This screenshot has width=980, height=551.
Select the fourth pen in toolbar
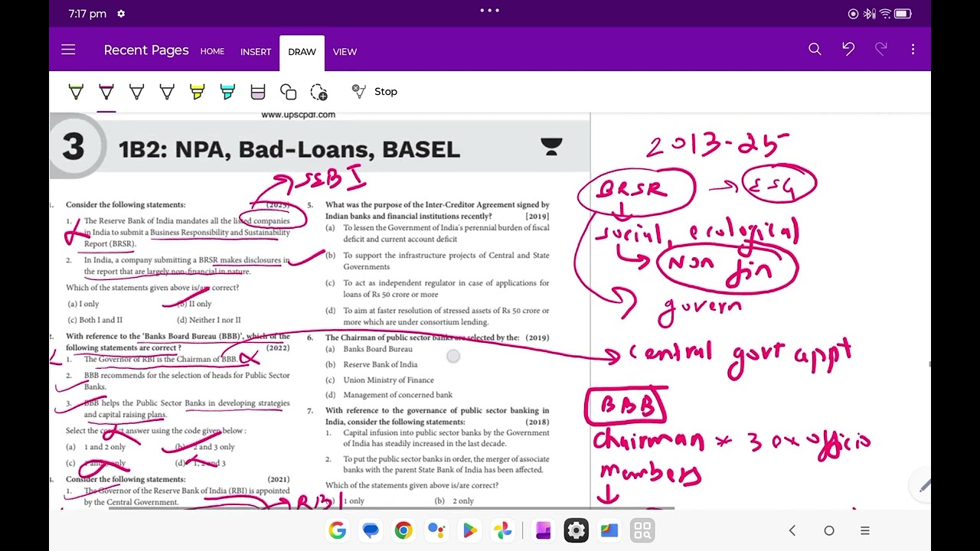167,92
